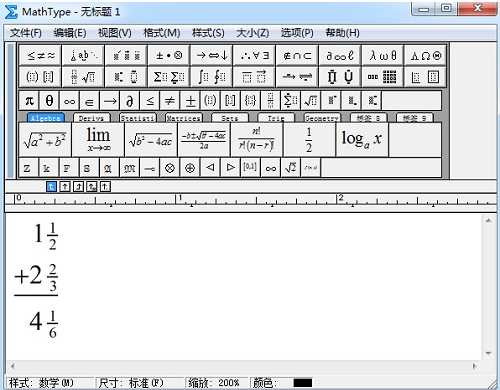Open the fence templates palette

click(x=40, y=77)
